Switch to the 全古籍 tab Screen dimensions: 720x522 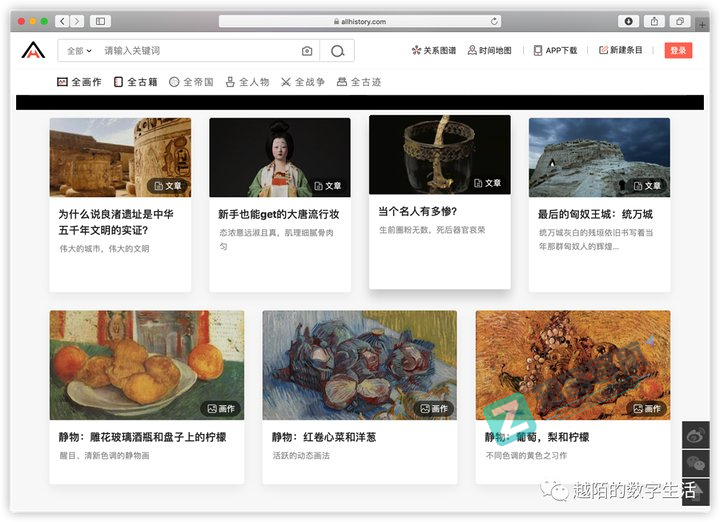coord(136,82)
